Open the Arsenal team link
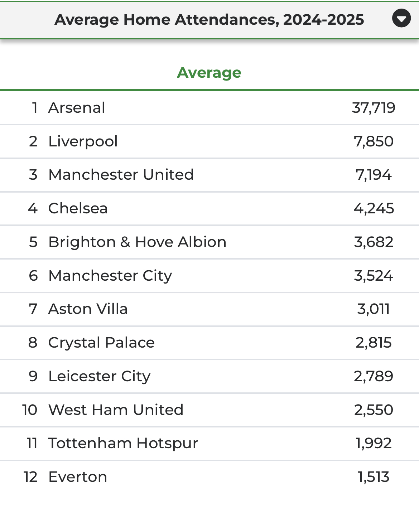Screen dimensions: 419x532 pyautogui.click(x=77, y=108)
